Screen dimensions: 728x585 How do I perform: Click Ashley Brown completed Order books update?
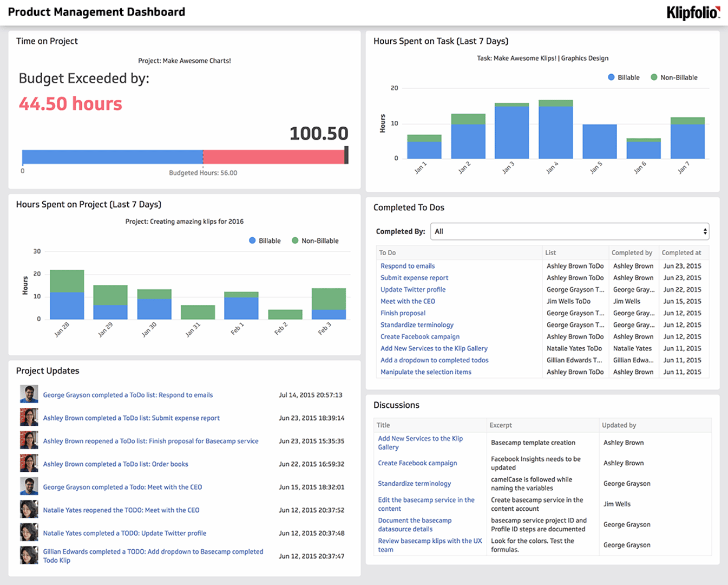[x=116, y=464]
